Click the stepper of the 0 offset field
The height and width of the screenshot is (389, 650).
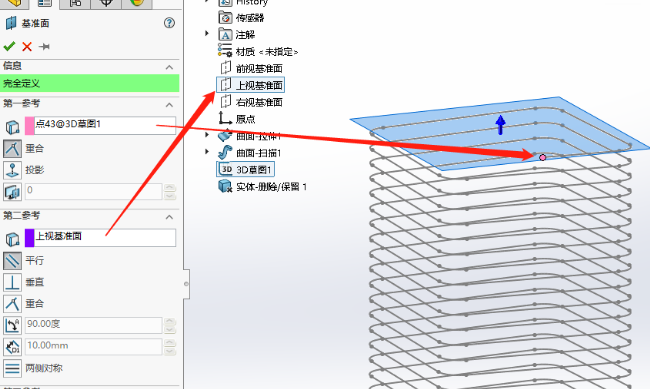tap(170, 191)
